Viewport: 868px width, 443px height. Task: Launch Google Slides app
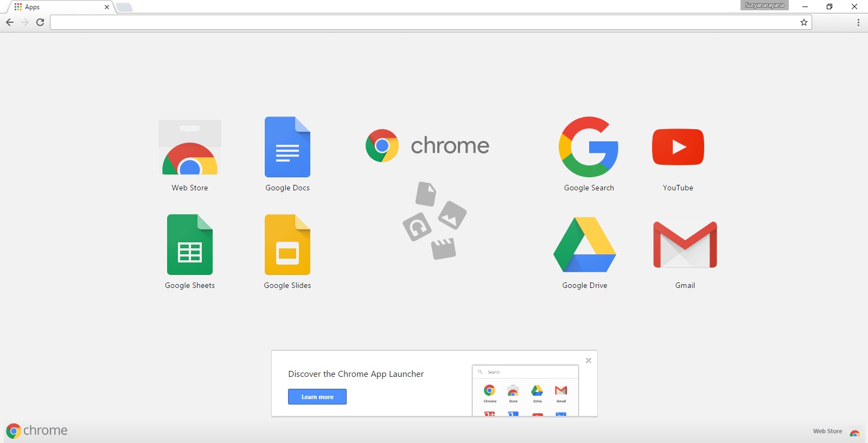click(x=288, y=245)
